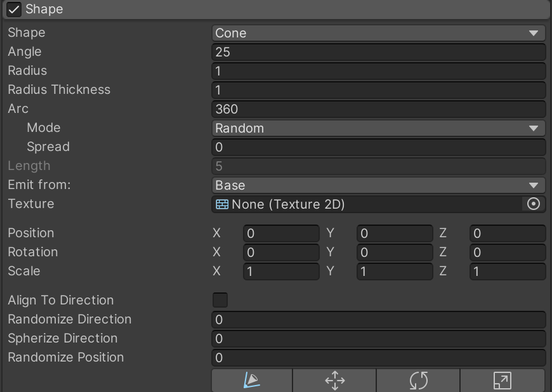Open the Shape type dropdown showing Cone
The height and width of the screenshot is (392, 552).
click(378, 33)
